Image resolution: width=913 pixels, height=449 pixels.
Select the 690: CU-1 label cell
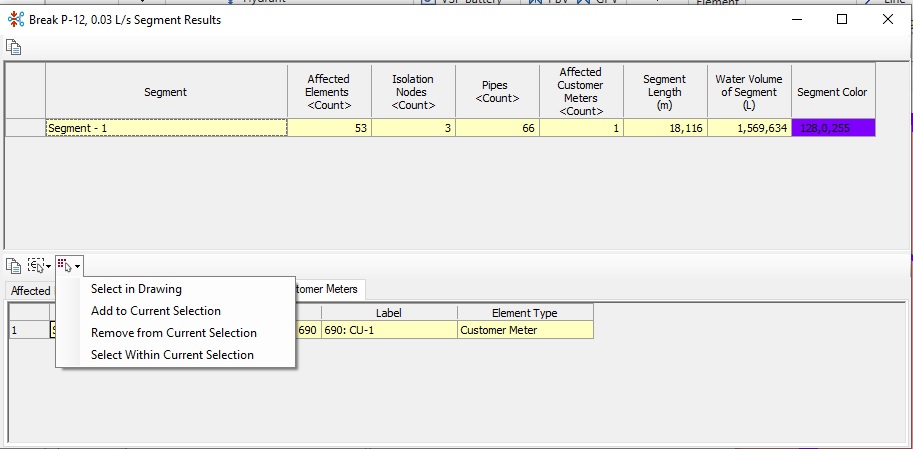pos(389,330)
